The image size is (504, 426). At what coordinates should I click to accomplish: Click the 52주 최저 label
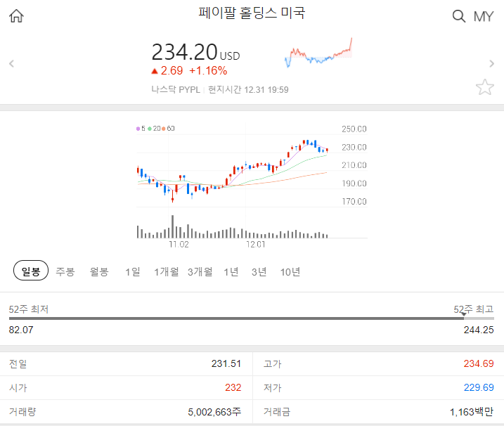pyautogui.click(x=29, y=309)
